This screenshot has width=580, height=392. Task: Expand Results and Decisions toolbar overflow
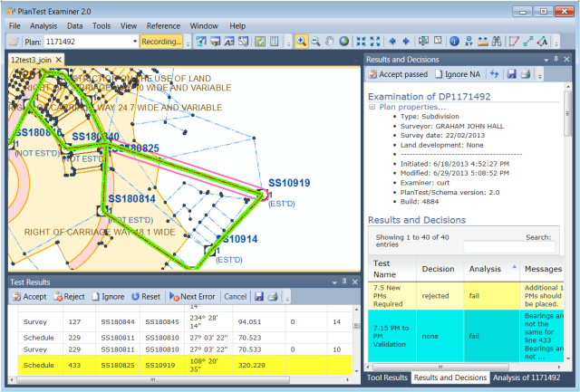(x=540, y=76)
